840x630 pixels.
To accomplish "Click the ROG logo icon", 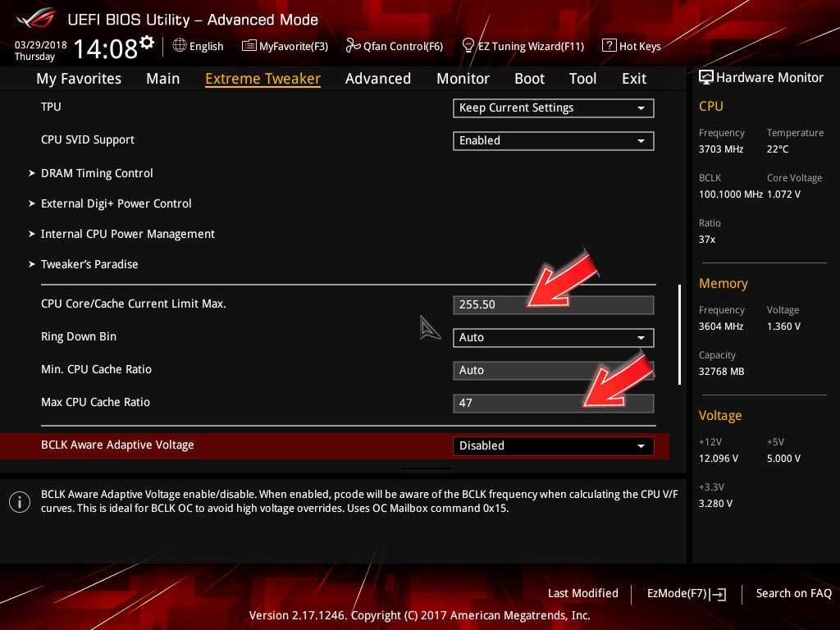I will pos(36,18).
